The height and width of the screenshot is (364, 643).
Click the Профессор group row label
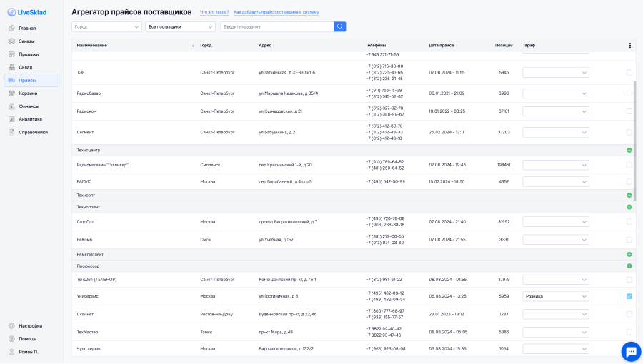coord(88,266)
